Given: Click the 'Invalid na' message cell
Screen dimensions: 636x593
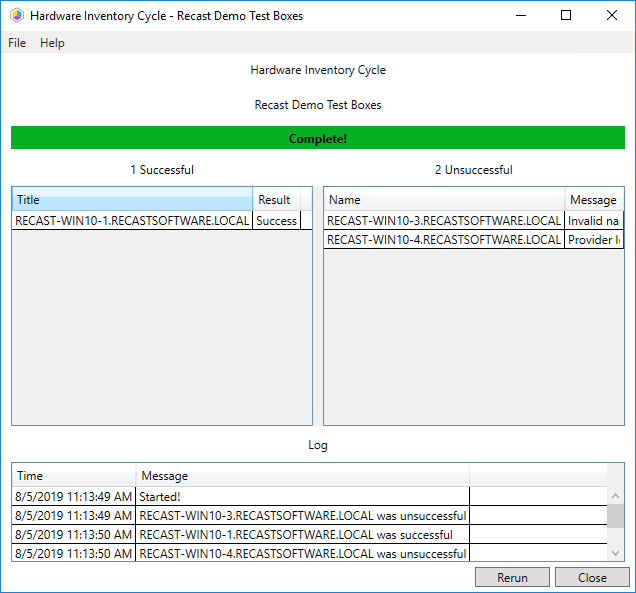Looking at the screenshot, I should click(x=594, y=221).
